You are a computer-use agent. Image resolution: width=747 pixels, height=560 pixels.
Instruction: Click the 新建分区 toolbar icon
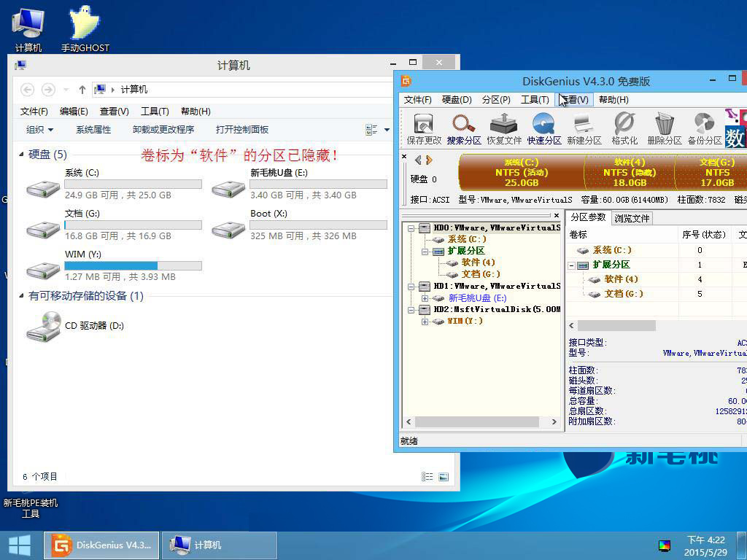click(584, 128)
